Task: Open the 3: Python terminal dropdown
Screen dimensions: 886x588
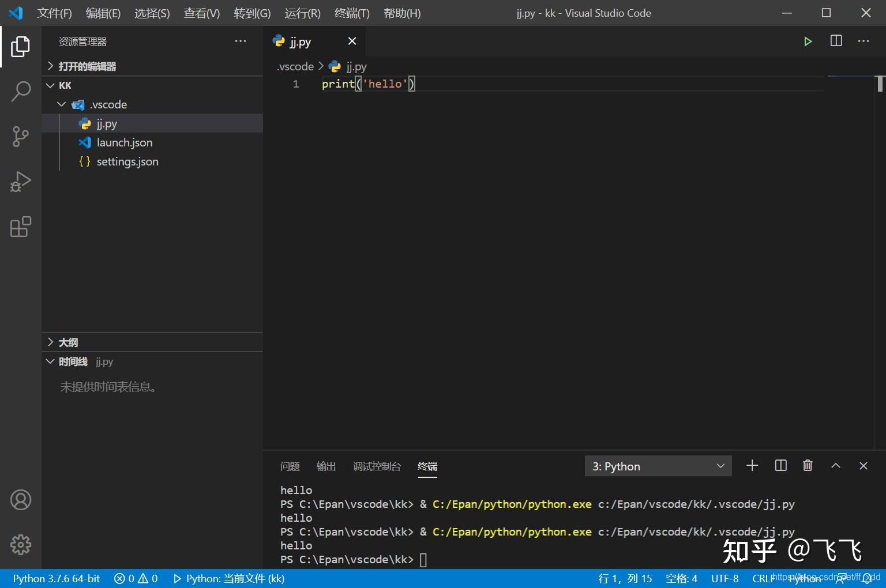Action: (658, 466)
